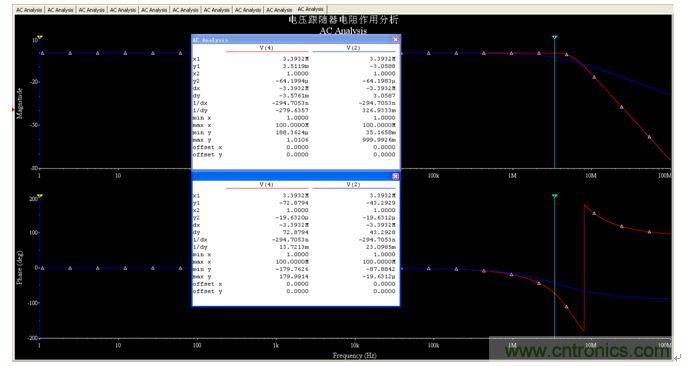
Task: Close the lower cursor readout window
Action: pos(395,176)
